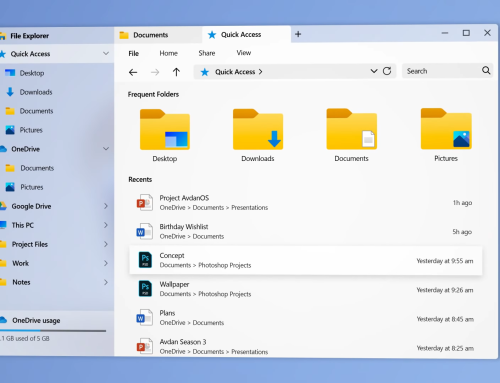The width and height of the screenshot is (500, 383).
Task: Click 'Birthday Wishlist' file name
Action: 184,227
